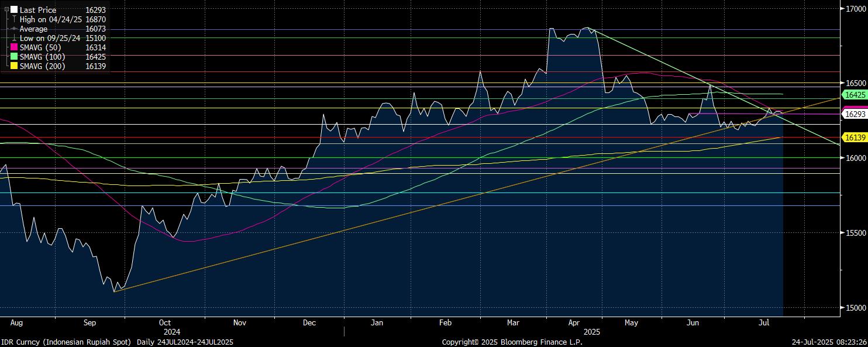Click the white 16293 last price tag
Screen dimensions: 868x347
[855, 114]
